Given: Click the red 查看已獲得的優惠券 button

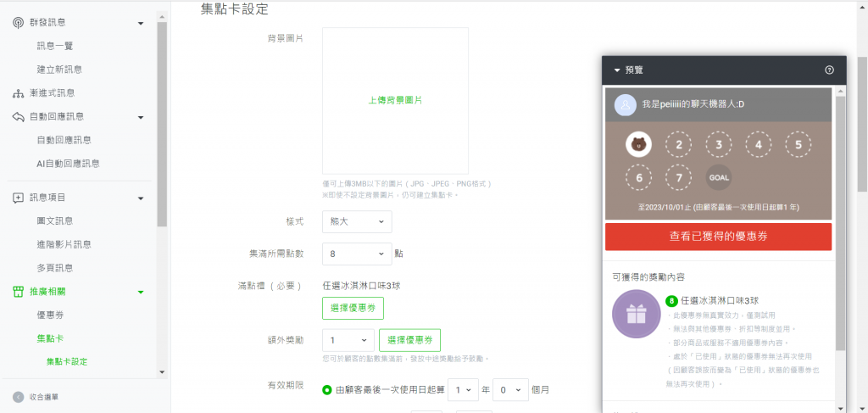Looking at the screenshot, I should (719, 237).
